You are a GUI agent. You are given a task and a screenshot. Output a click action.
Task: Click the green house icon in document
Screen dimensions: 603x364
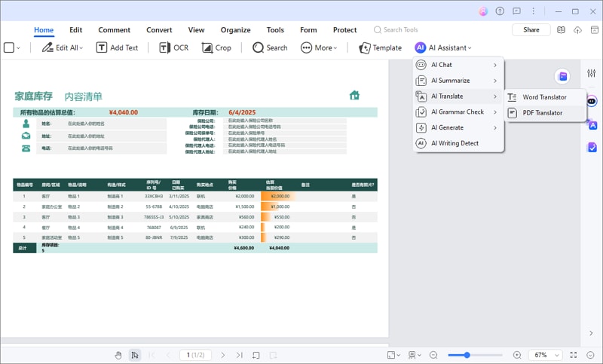point(354,95)
